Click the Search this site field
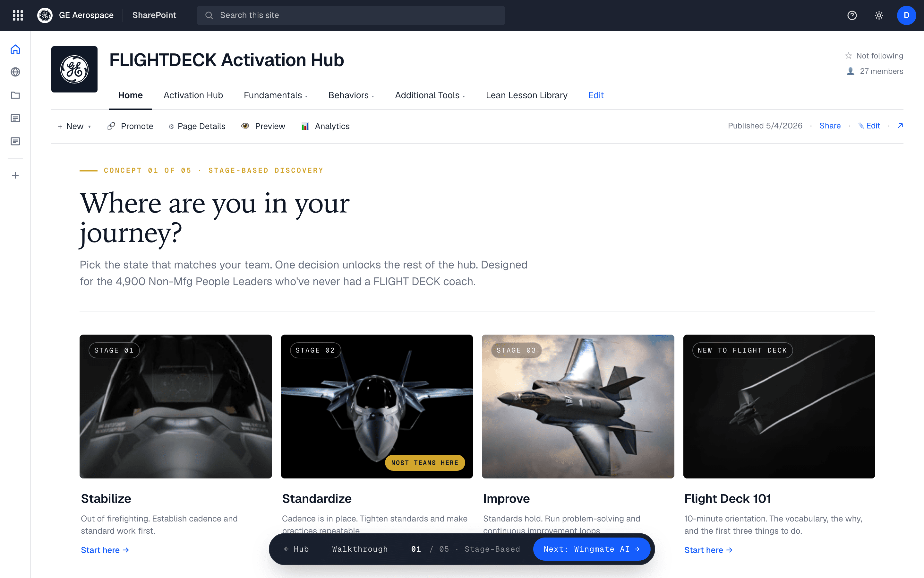 pos(351,15)
